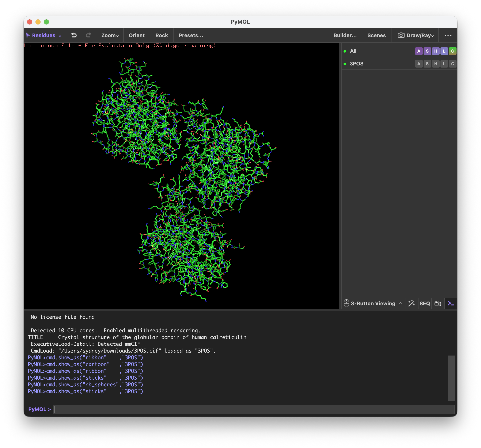Open Color menu (C) for All
The width and height of the screenshot is (481, 448).
452,51
